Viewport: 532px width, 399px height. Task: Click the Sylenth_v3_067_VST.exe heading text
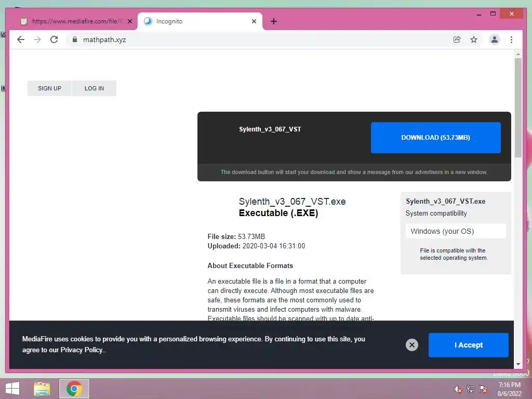coord(292,202)
